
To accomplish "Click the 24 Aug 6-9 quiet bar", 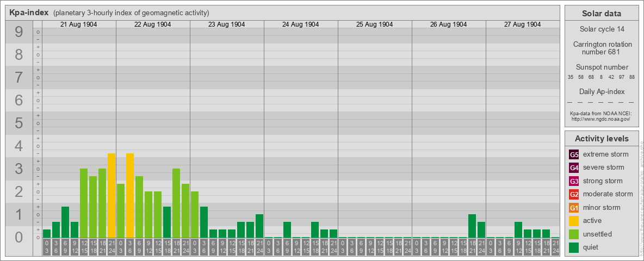I will [x=287, y=230].
